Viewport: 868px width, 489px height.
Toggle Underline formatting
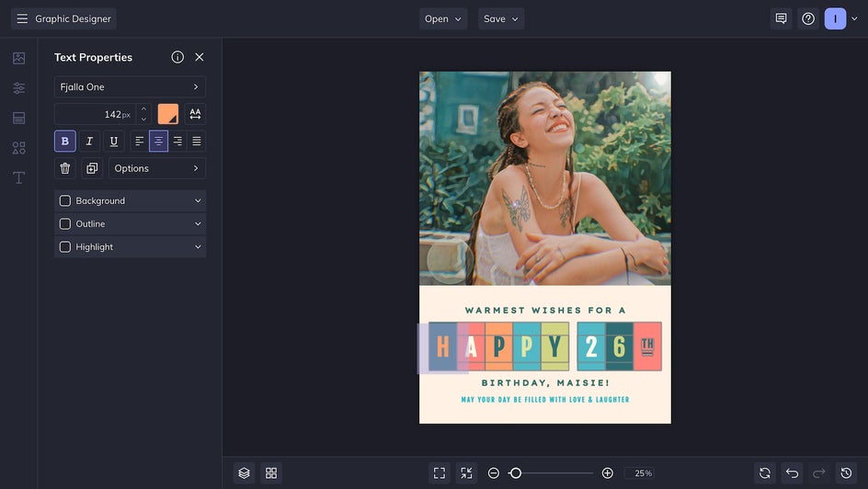pos(113,141)
